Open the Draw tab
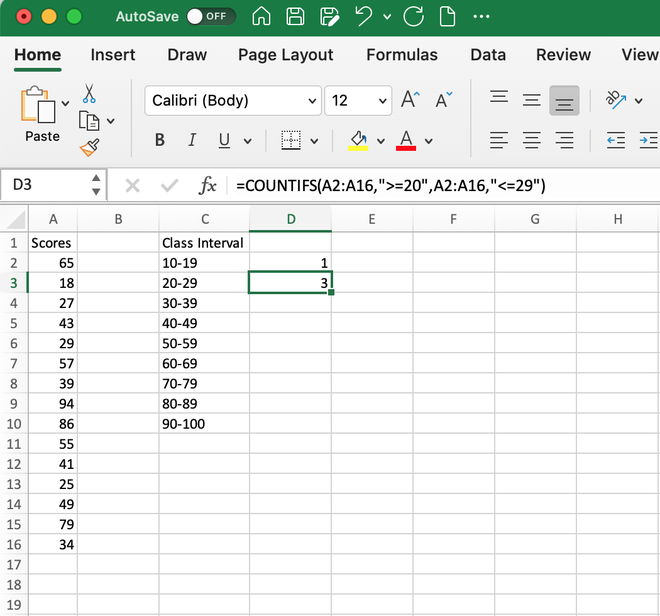The width and height of the screenshot is (660, 616). pyautogui.click(x=187, y=55)
